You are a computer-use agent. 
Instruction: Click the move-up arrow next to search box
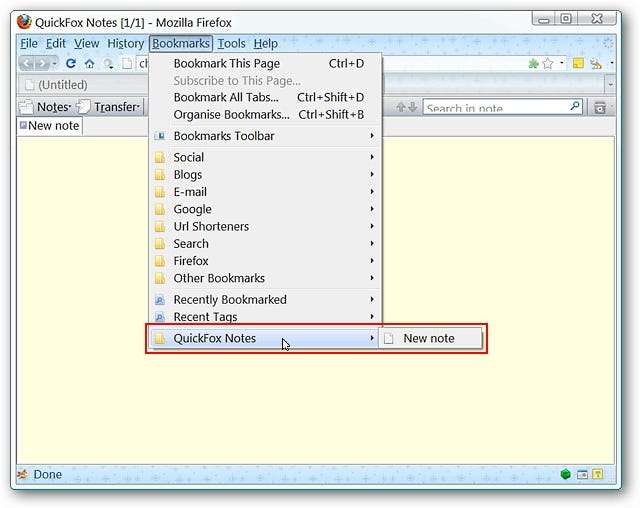pos(401,107)
